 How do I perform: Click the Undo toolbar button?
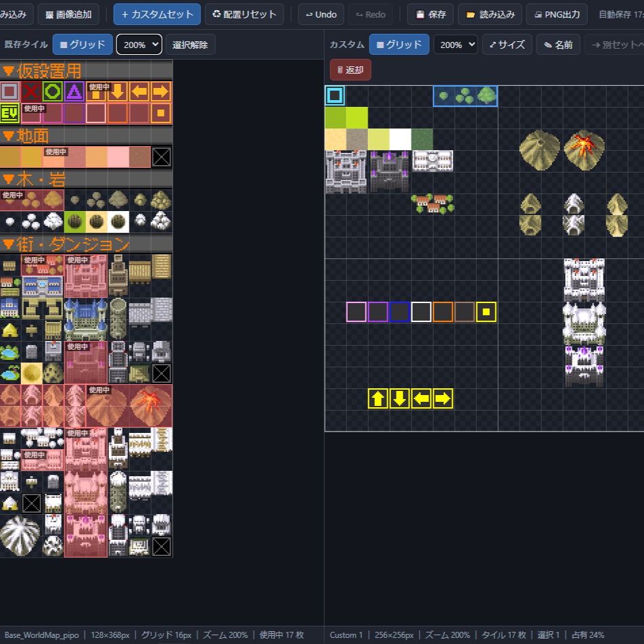pos(321,14)
